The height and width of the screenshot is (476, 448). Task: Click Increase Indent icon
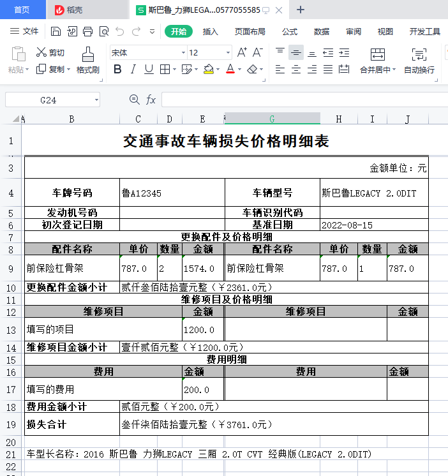click(344, 52)
